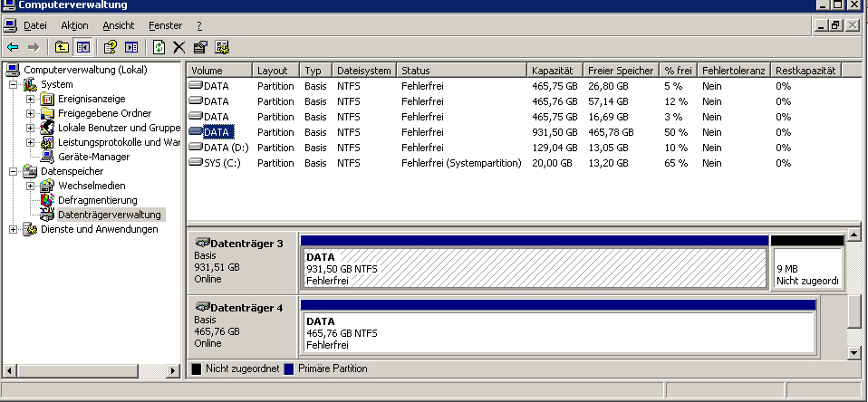Image resolution: width=868 pixels, height=402 pixels.
Task: Select Computerverwaltung (Lokal) root node
Action: [x=85, y=71]
